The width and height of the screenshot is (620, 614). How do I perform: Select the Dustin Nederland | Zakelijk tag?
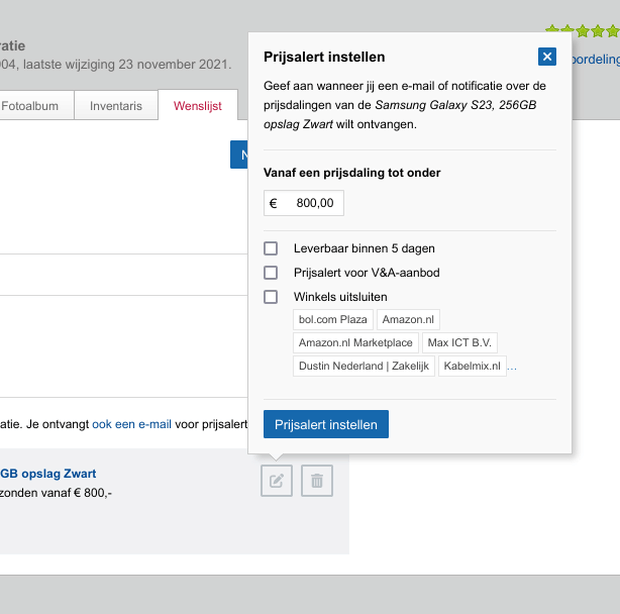[x=364, y=366]
